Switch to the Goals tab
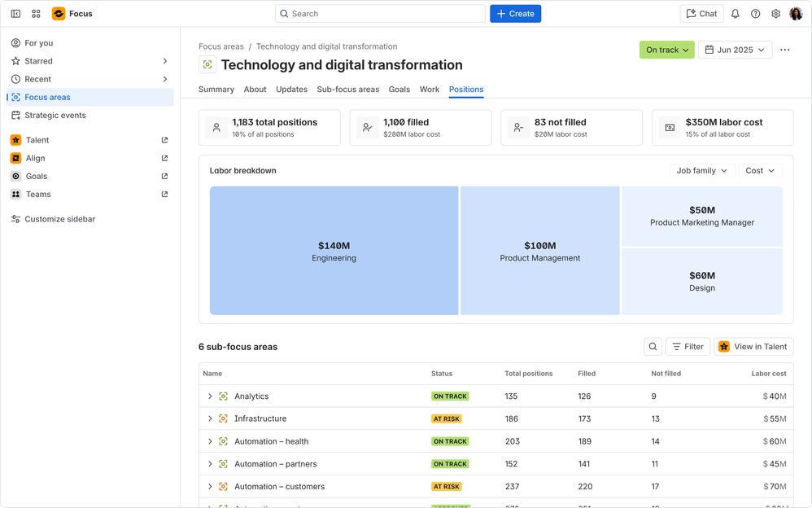Screen dimensions: 812x508 click(x=399, y=90)
